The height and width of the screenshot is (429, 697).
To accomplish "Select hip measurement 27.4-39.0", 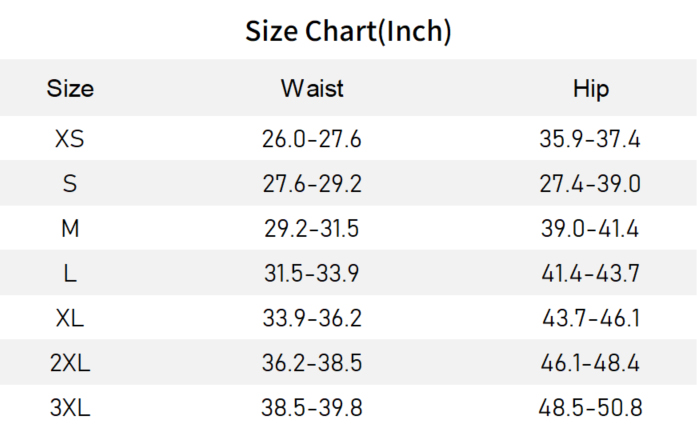I will (x=590, y=184).
